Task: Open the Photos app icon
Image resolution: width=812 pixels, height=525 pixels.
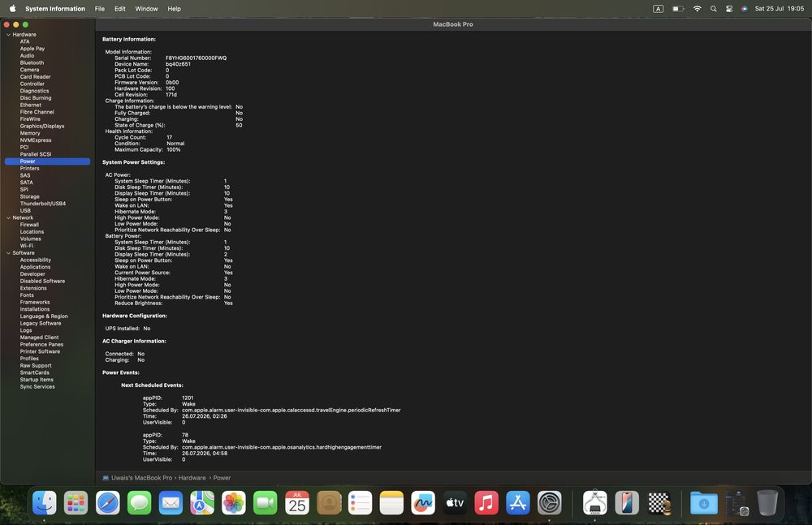Action: 234,503
